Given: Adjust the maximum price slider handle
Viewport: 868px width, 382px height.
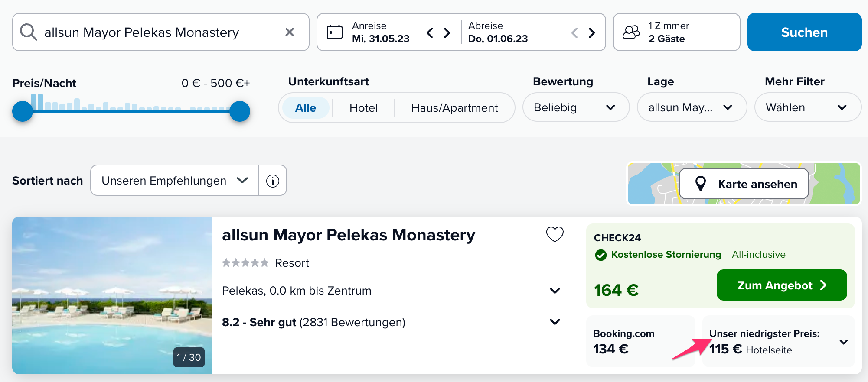Looking at the screenshot, I should coord(239,111).
